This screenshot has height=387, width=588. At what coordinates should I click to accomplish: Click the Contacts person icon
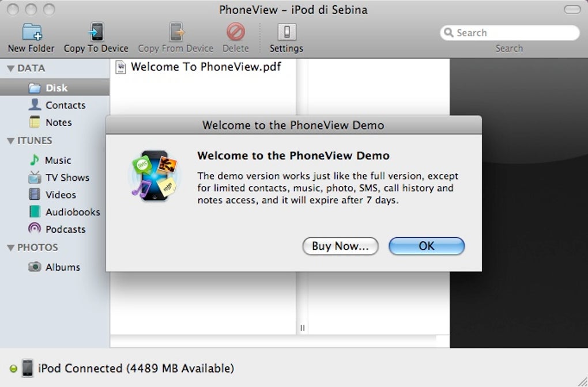(35, 105)
